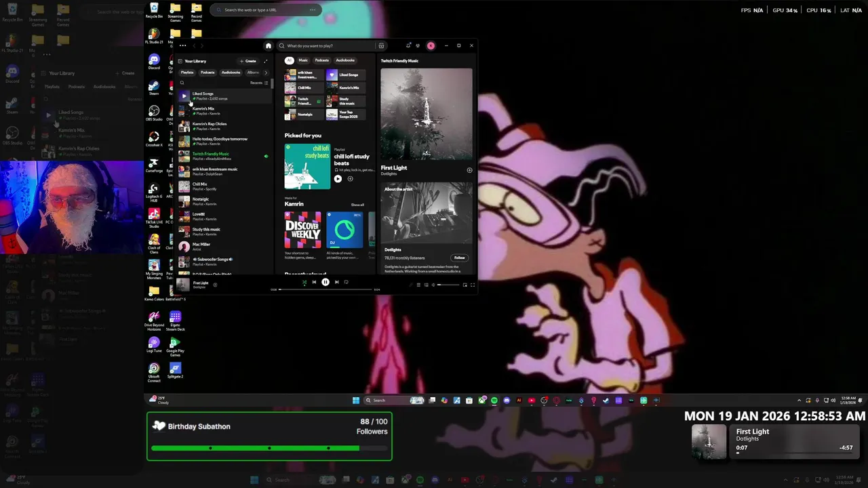Open the Splitgate 2 desktop shortcut
This screenshot has height=488, width=868.
[175, 371]
